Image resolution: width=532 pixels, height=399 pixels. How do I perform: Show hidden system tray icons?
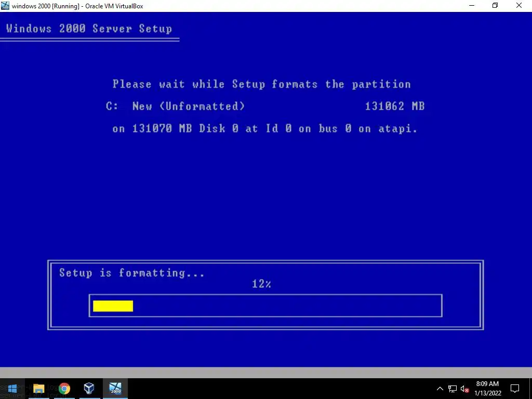pos(440,389)
